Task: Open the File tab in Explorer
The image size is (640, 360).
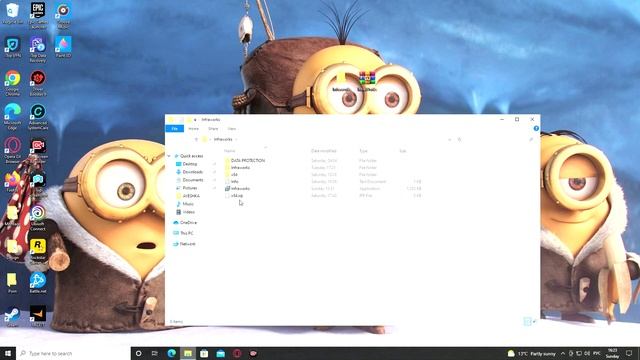Action: pos(175,129)
